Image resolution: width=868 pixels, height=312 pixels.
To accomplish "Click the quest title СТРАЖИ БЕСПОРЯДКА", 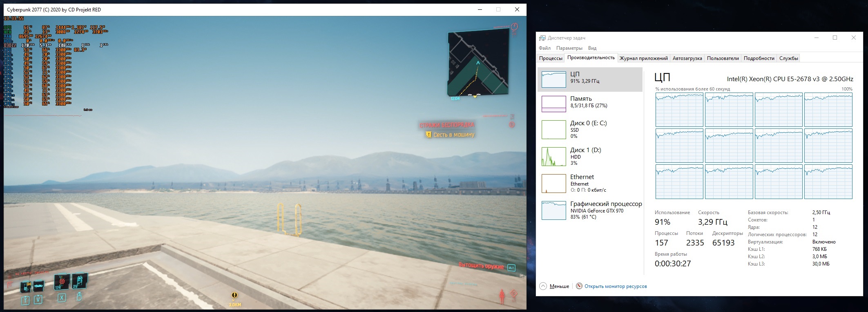I will 447,125.
